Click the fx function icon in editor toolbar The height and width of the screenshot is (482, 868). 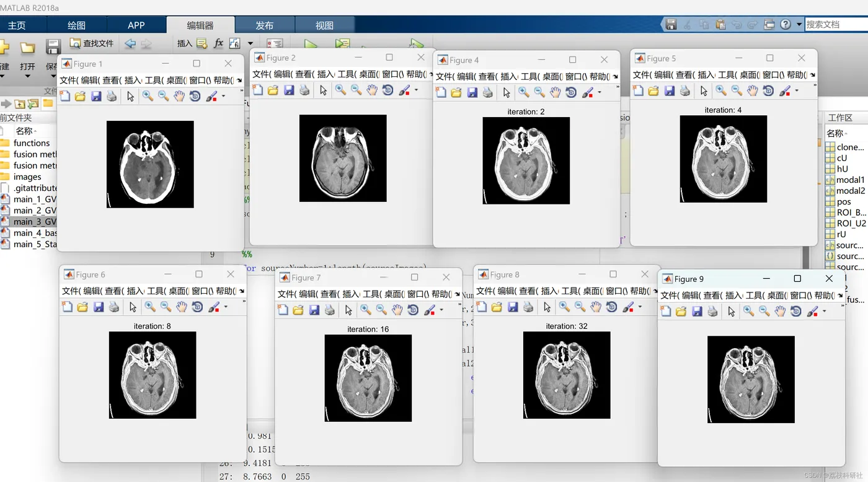pos(218,43)
